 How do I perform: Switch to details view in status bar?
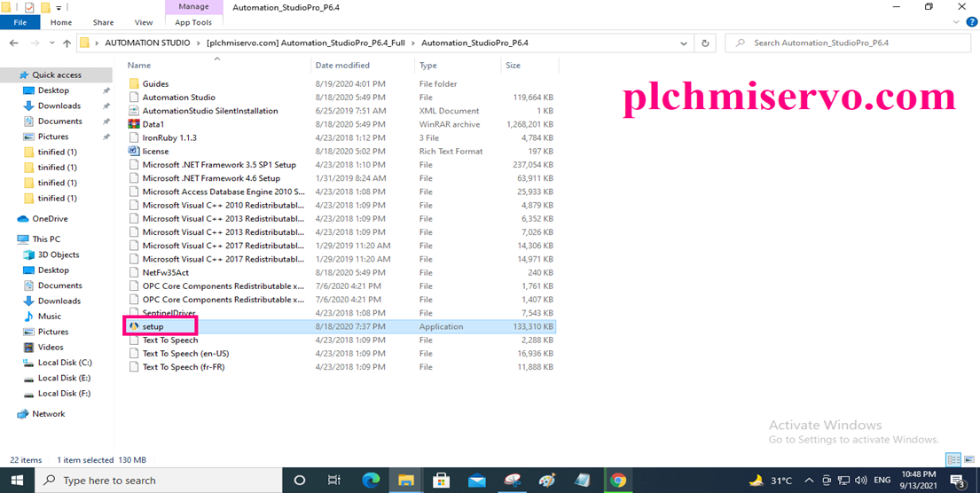tap(953, 459)
